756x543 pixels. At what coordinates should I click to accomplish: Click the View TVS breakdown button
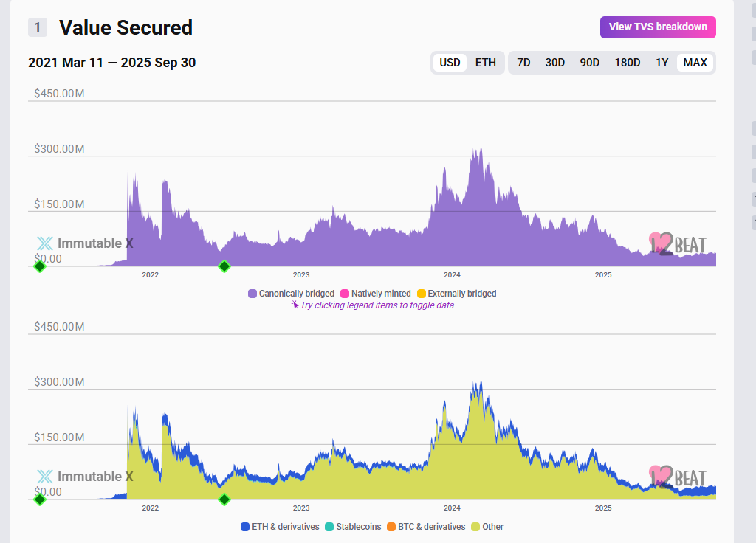[x=658, y=27]
